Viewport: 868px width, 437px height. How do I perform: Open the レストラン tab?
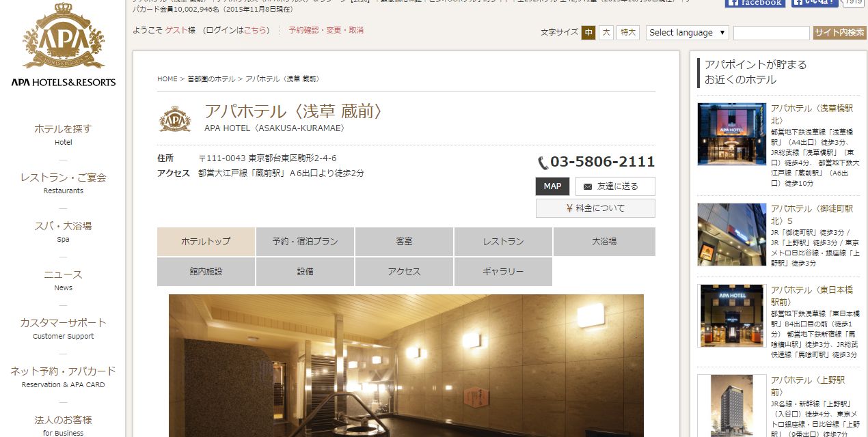pyautogui.click(x=503, y=242)
